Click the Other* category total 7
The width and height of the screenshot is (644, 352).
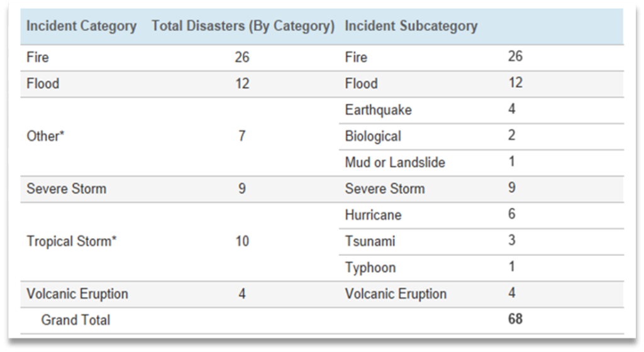242,136
